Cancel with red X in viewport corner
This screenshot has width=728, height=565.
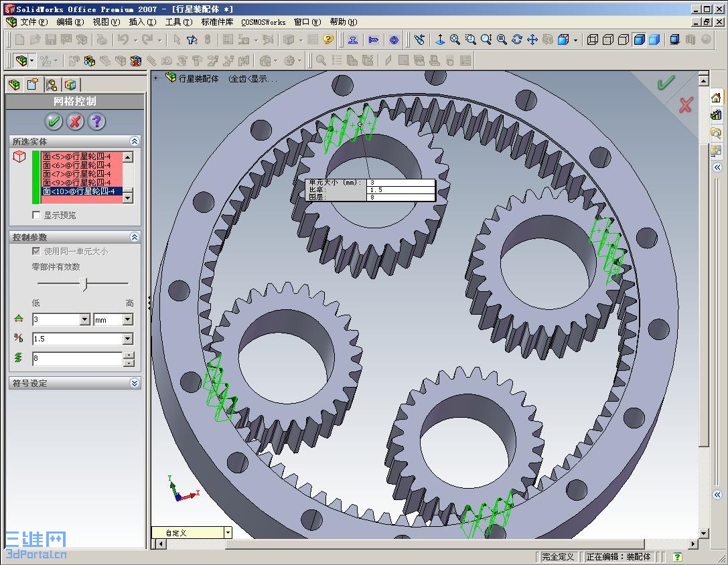[x=685, y=105]
